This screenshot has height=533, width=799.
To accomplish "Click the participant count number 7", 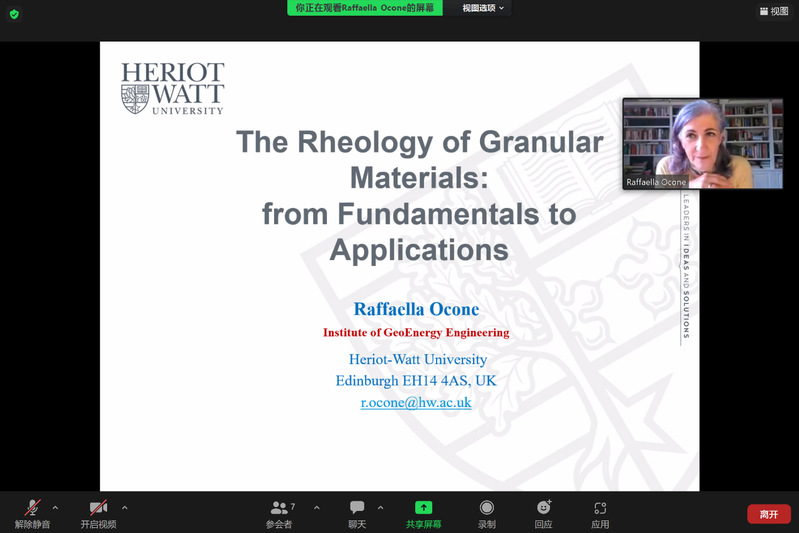I will point(293,507).
